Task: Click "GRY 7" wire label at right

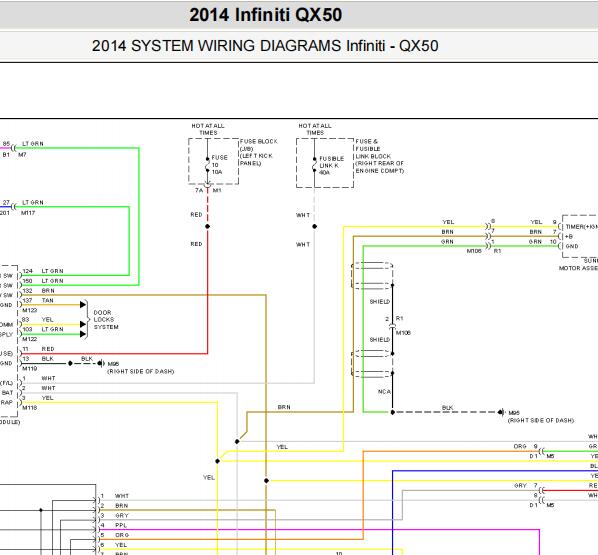Action: click(526, 486)
